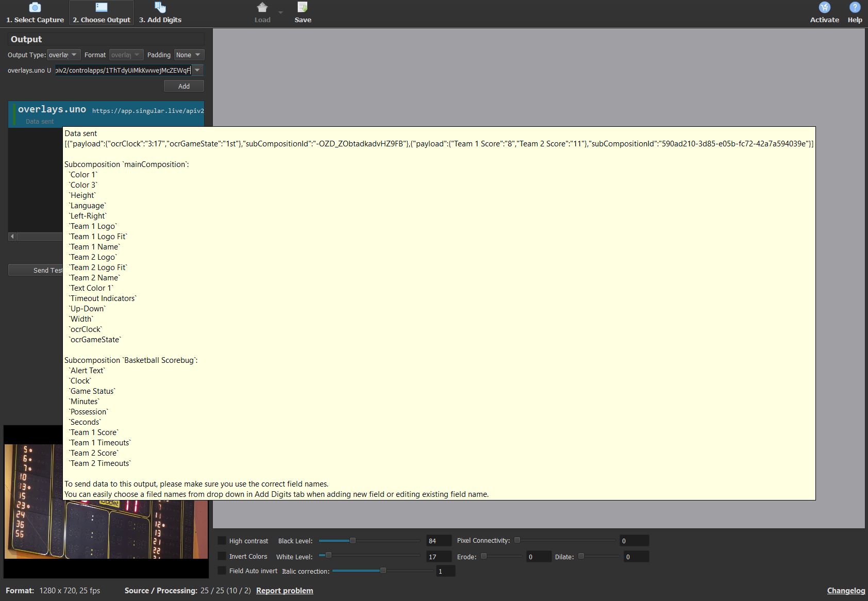Enable the High contrast checkbox
This screenshot has width=868, height=601.
click(222, 541)
